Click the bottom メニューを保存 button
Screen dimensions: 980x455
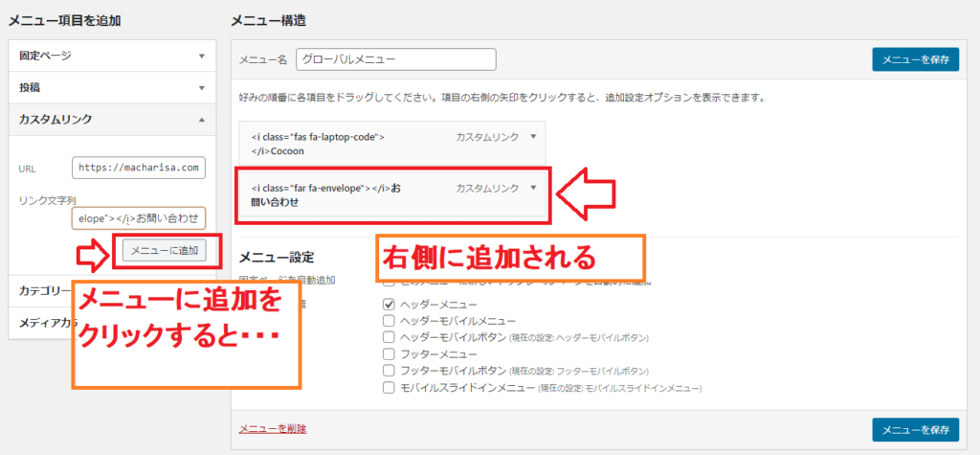point(916,430)
